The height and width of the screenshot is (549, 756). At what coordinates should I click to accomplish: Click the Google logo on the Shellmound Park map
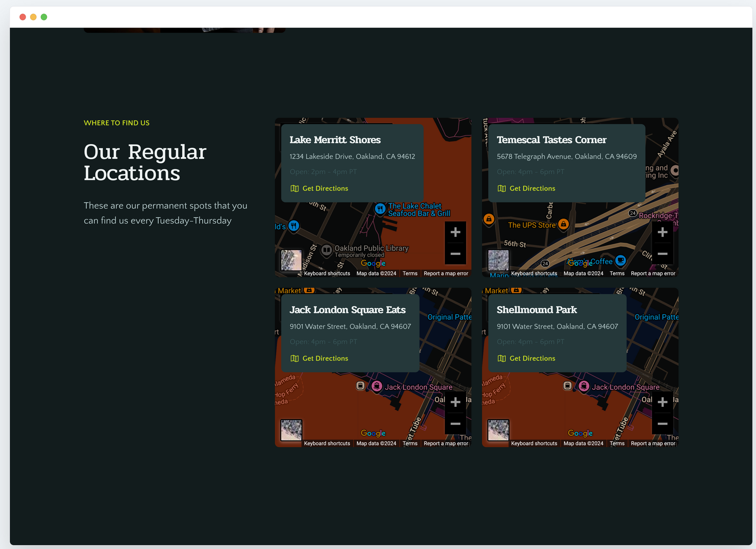pyautogui.click(x=580, y=433)
